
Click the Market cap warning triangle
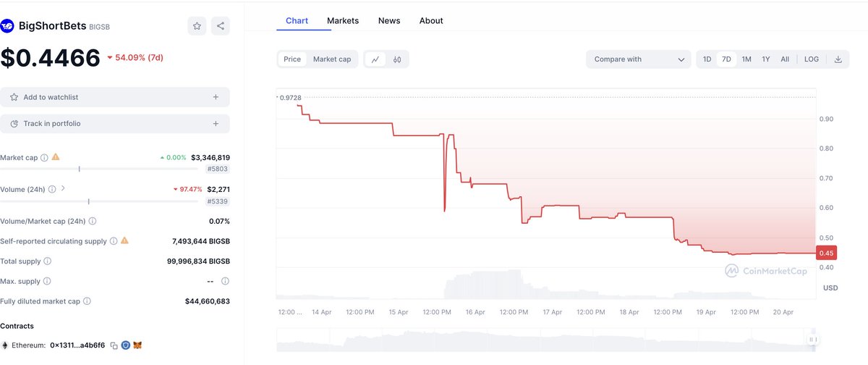pyautogui.click(x=56, y=157)
